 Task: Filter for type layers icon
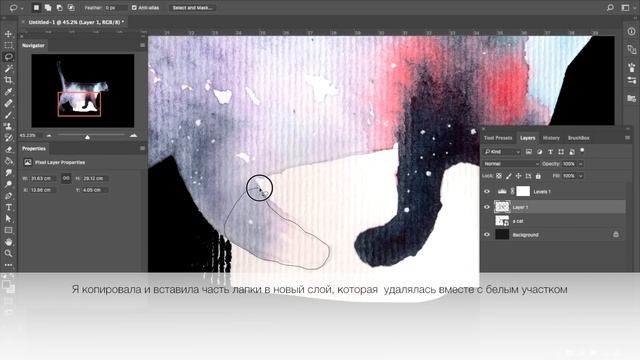(550, 152)
